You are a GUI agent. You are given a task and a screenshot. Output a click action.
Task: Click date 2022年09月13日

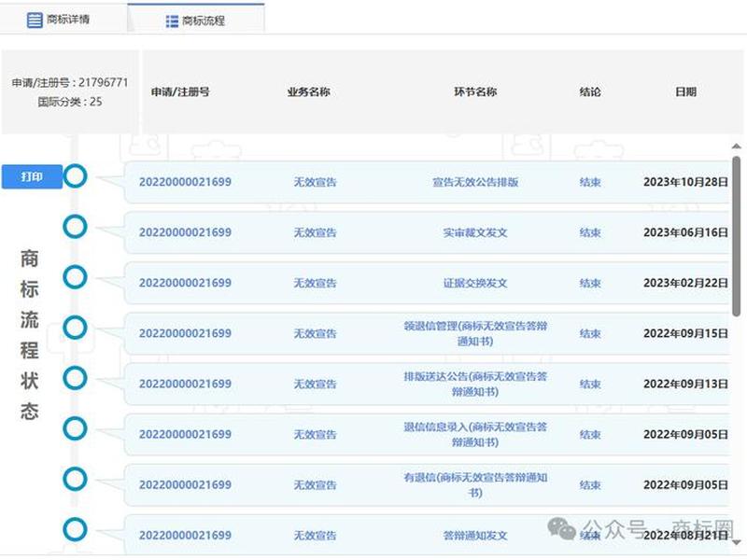(685, 384)
